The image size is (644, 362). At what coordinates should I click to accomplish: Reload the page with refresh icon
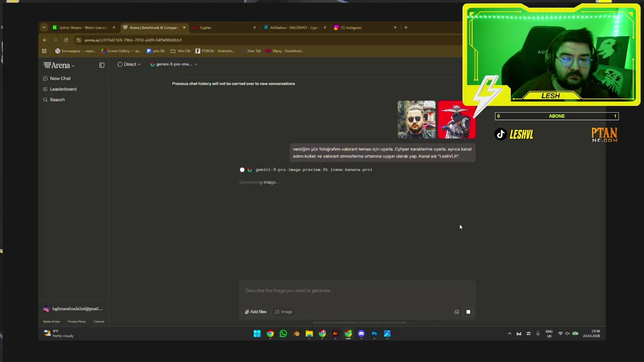66,40
